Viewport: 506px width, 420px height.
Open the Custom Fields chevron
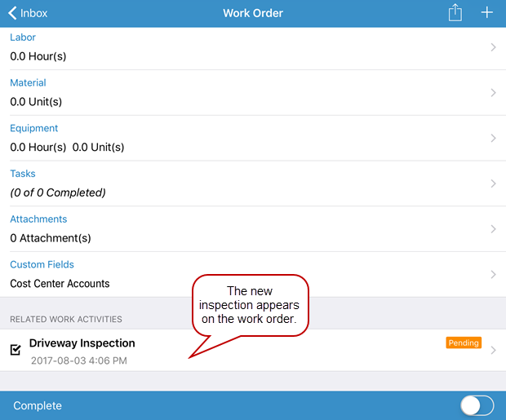[x=493, y=275]
